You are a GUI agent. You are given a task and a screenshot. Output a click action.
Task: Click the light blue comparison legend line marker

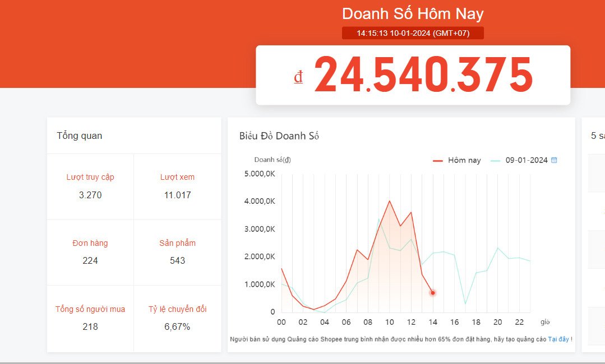pos(495,161)
